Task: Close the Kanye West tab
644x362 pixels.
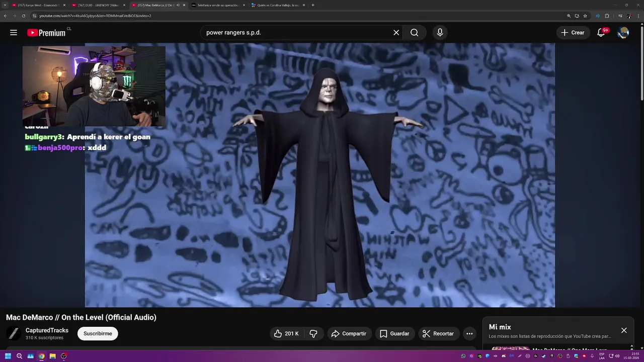Action: coord(64,5)
